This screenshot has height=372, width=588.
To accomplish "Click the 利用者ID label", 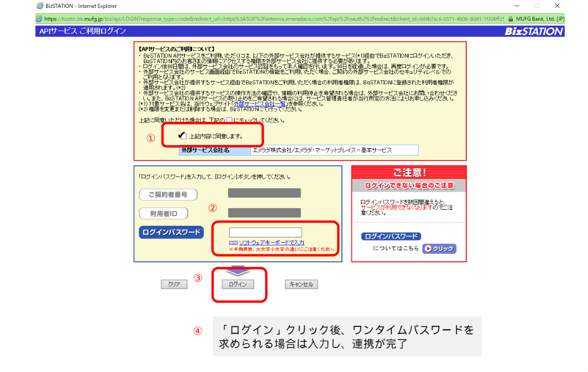I will [x=164, y=214].
